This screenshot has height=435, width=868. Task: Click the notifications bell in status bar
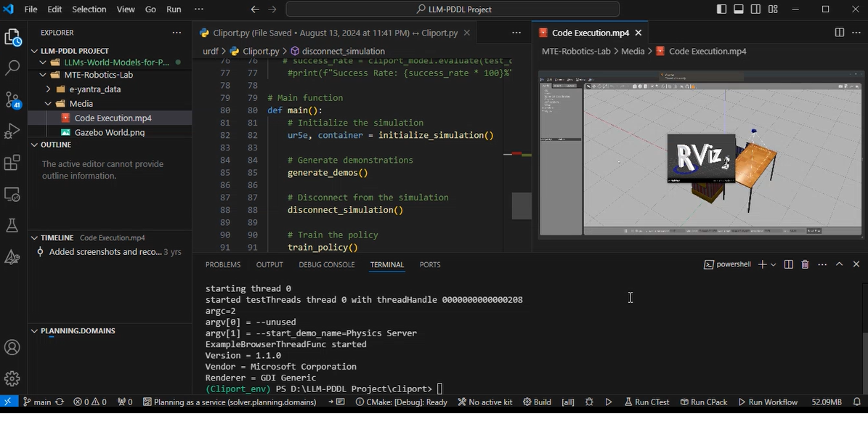[856, 402]
